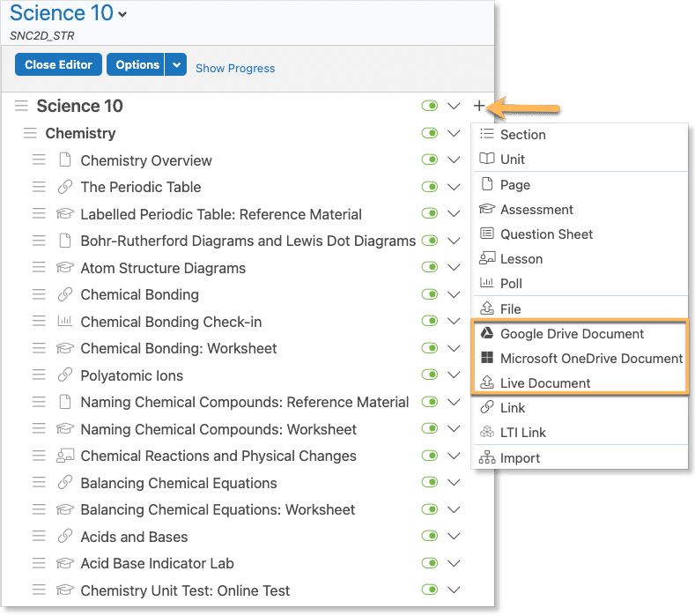Click the link icon beside The Periodic Table
695x616 pixels.
[64, 187]
